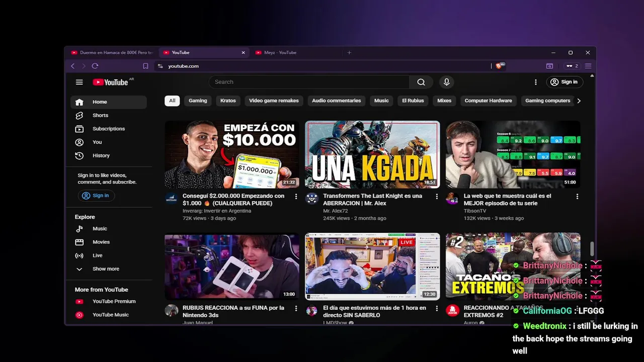Open title El día que estuvimos más
This screenshot has height=362, width=644.
pyautogui.click(x=374, y=311)
